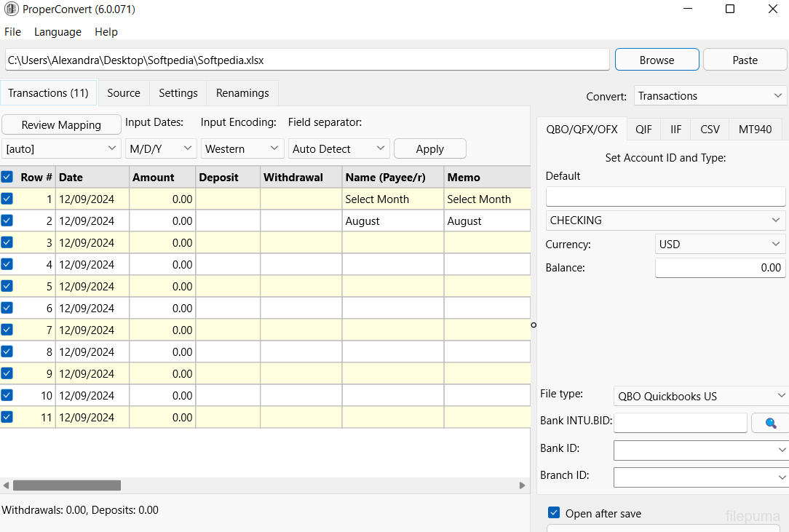Open the Currency USD dropdown
789x532 pixels.
pos(720,245)
